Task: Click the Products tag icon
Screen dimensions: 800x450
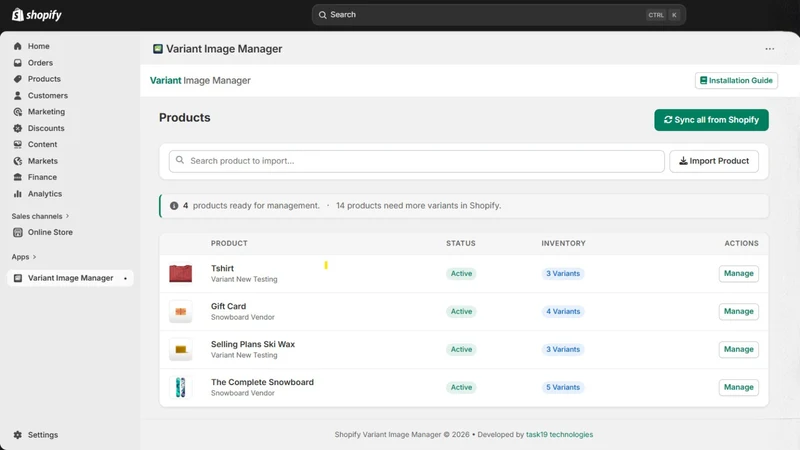Action: 18,79
